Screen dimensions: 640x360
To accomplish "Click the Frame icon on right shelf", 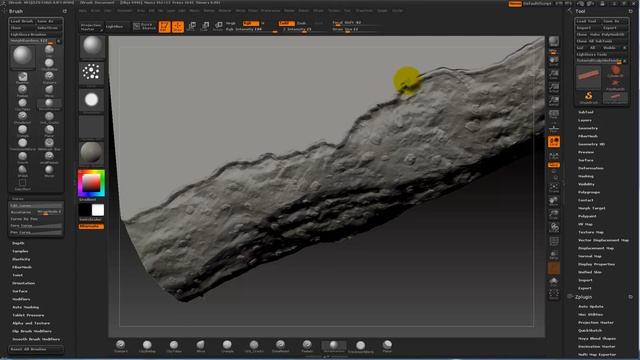I will point(554,187).
